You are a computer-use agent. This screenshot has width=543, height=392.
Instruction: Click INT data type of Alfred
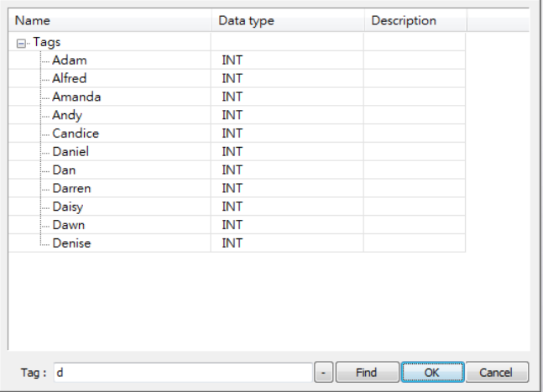tap(232, 78)
